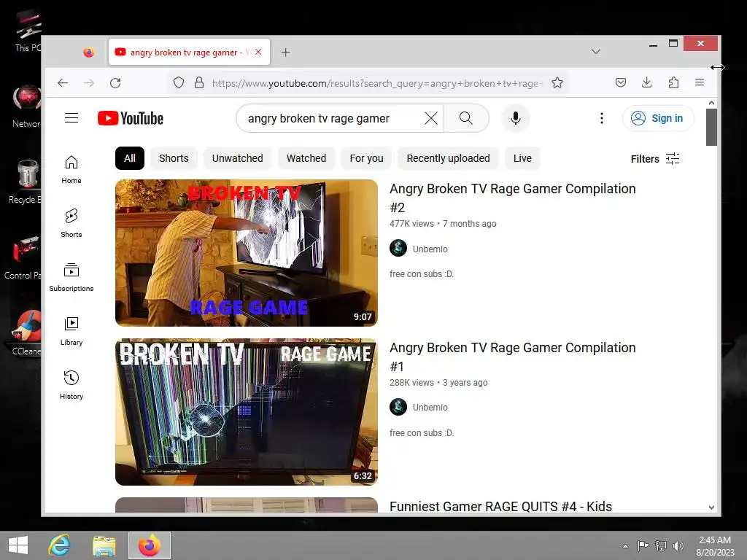Click Unbemlo avatar under Compilation #2
The image size is (747, 560).
pyautogui.click(x=398, y=248)
